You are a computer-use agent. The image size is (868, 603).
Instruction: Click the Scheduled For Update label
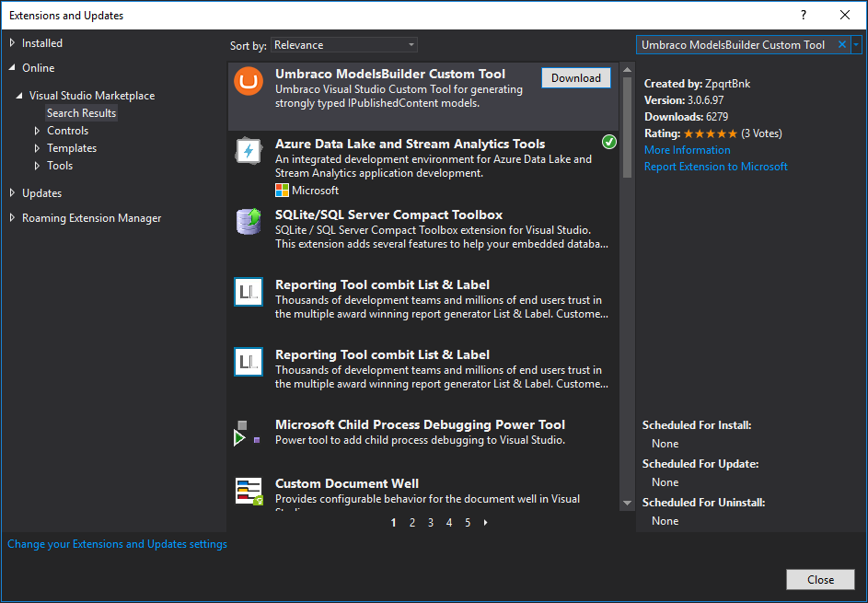700,464
